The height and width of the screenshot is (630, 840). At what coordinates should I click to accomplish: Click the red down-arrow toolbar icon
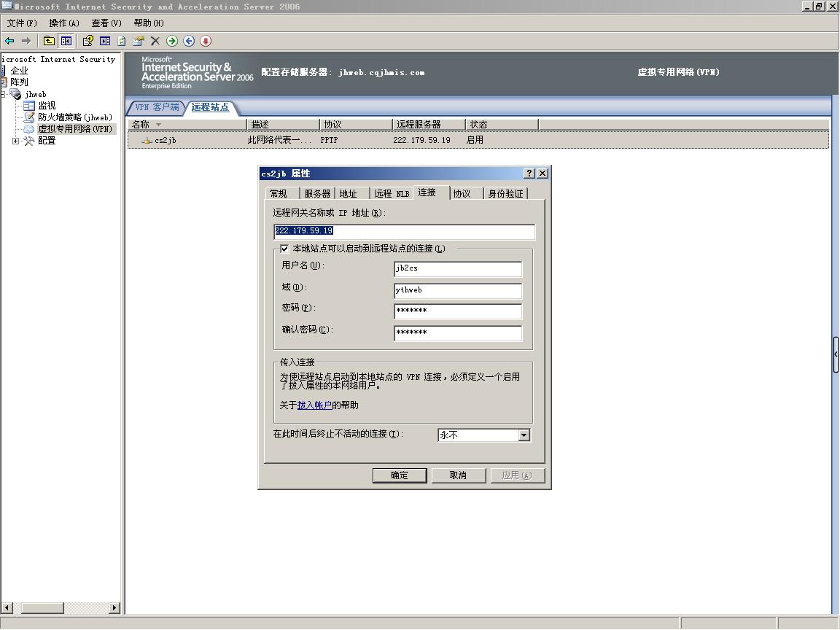[206, 41]
